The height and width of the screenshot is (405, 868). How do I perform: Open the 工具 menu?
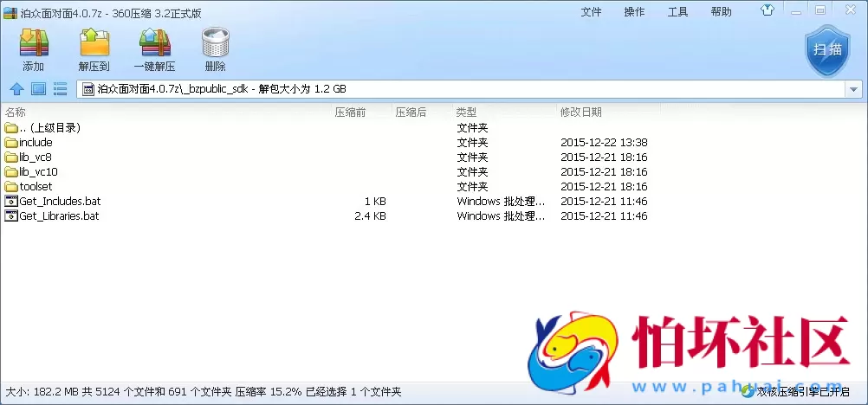[677, 11]
